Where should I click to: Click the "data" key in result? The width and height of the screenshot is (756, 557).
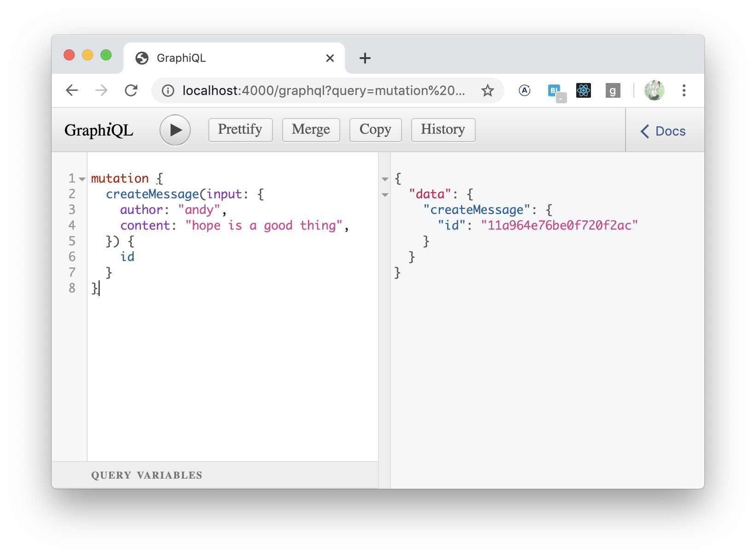coord(430,194)
